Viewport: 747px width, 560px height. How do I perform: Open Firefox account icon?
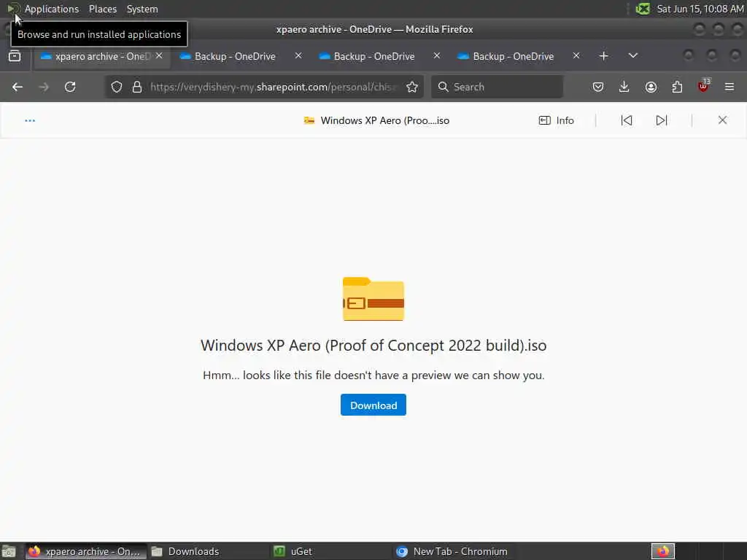click(651, 87)
